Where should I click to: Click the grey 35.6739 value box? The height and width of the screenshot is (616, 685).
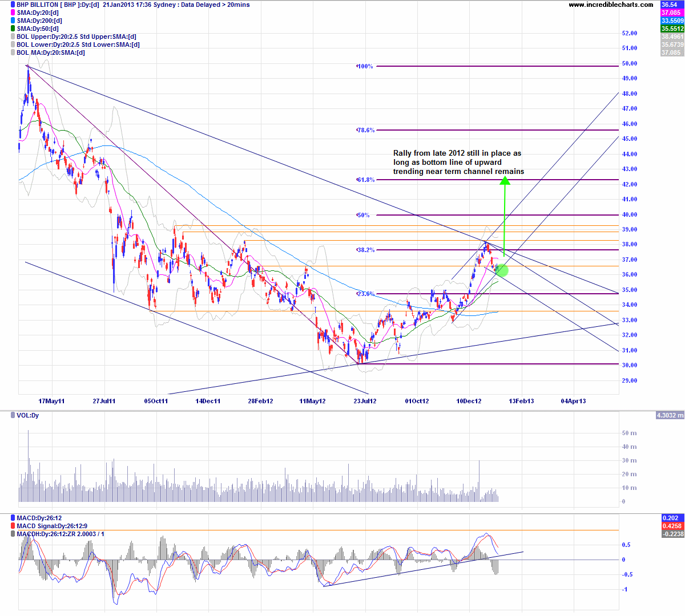(672, 44)
